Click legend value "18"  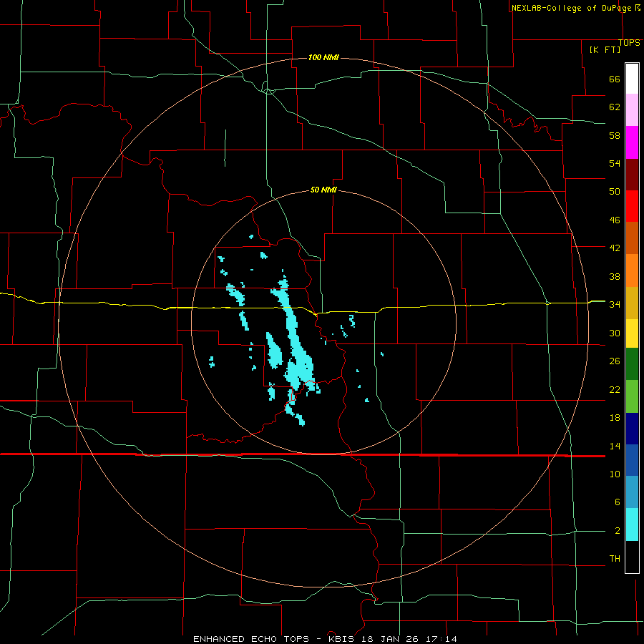click(615, 418)
